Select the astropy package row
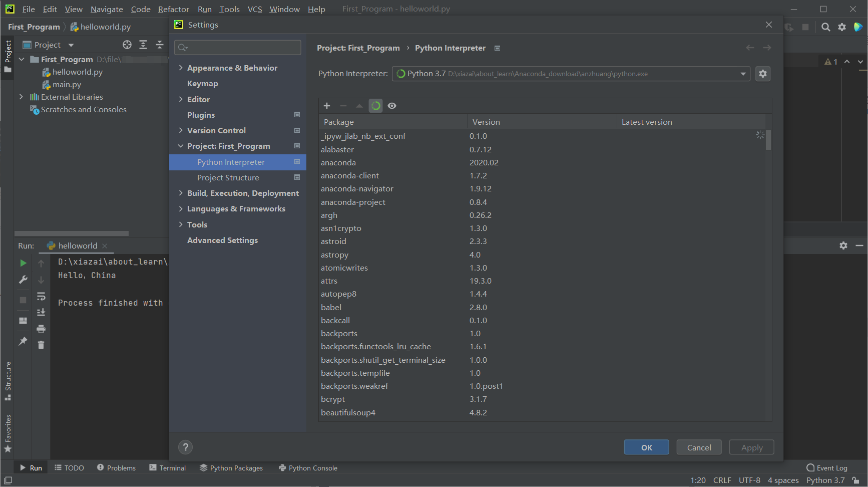 pos(542,255)
